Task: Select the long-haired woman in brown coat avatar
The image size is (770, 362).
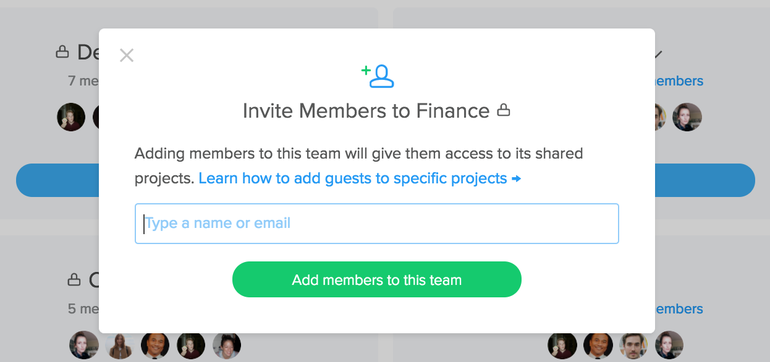Action: point(119,346)
